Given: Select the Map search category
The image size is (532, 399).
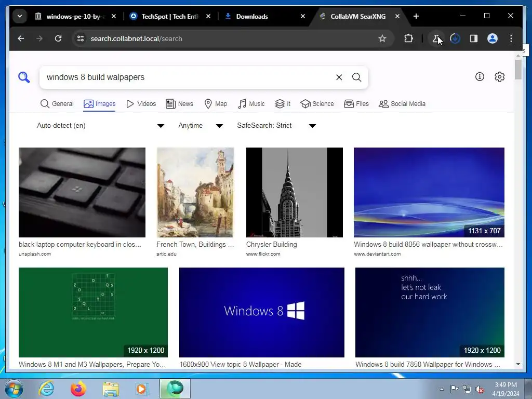Looking at the screenshot, I should coord(216,104).
